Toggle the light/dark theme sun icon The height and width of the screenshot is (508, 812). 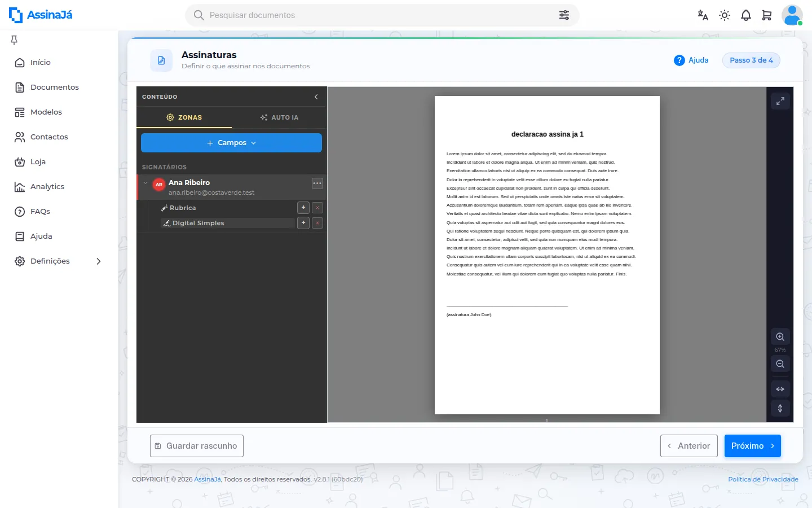click(x=725, y=15)
